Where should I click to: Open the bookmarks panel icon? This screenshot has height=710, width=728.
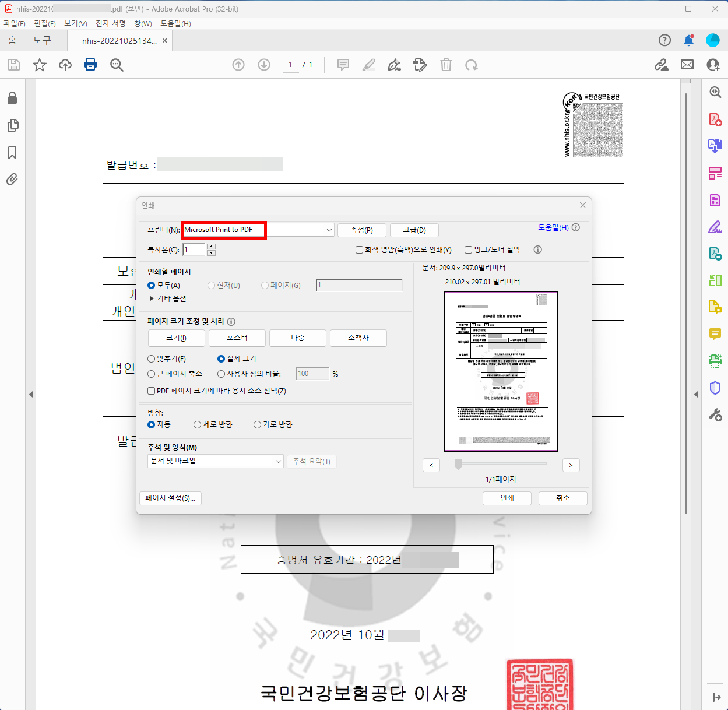[x=12, y=153]
